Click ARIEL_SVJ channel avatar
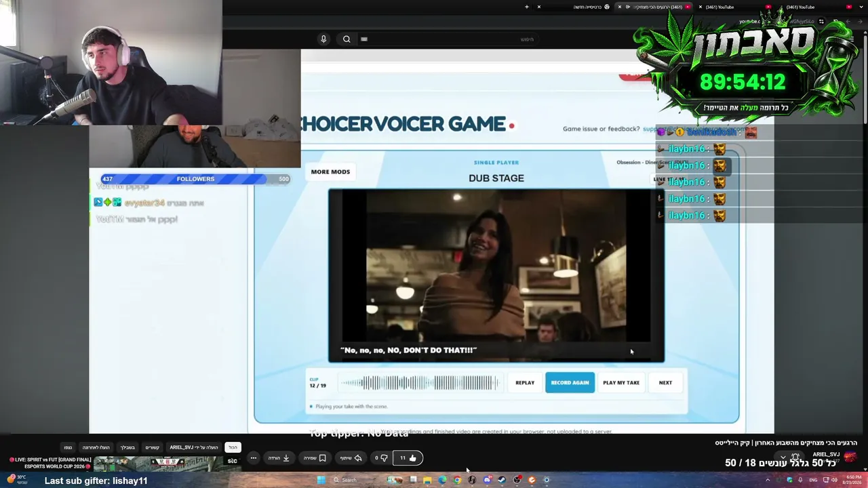This screenshot has width=868, height=488. click(850, 457)
